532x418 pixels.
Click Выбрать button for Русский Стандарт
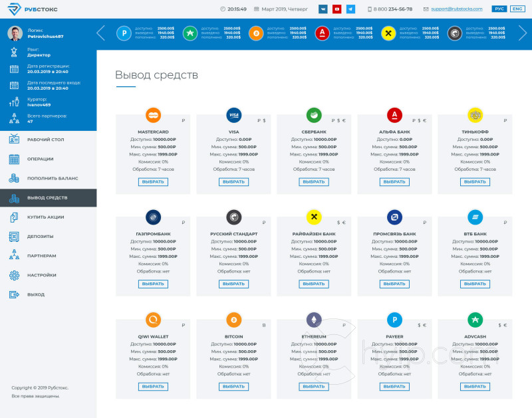point(234,284)
